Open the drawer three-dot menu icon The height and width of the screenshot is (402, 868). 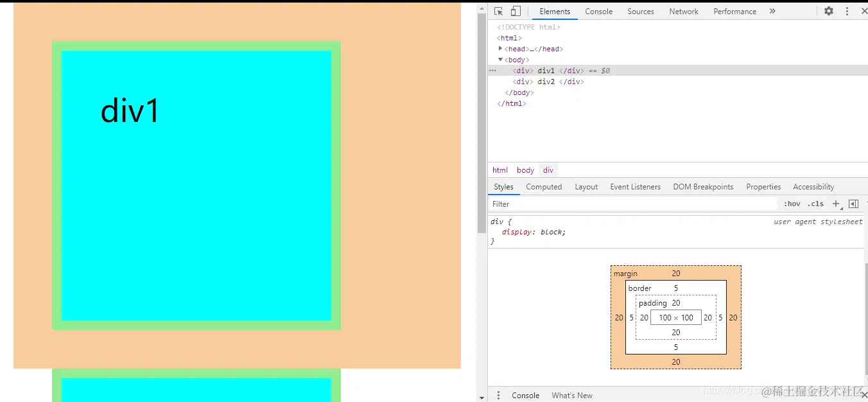tap(498, 396)
